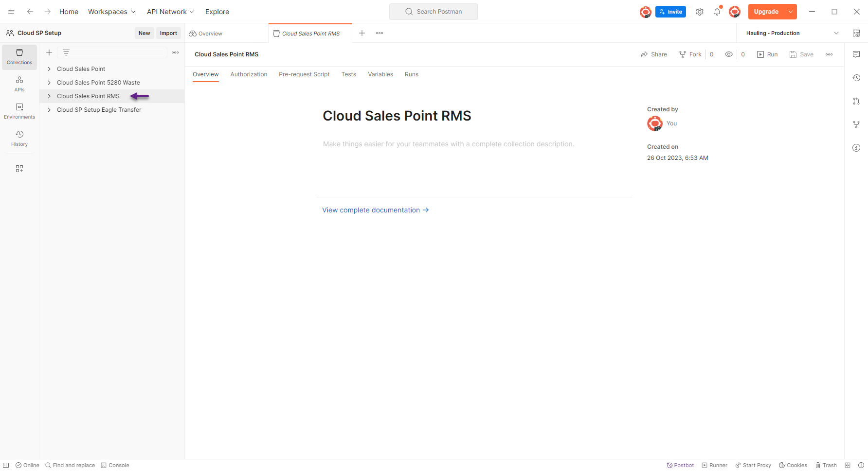Open the APIs sidebar section
This screenshot has height=471, width=868.
coord(19,84)
